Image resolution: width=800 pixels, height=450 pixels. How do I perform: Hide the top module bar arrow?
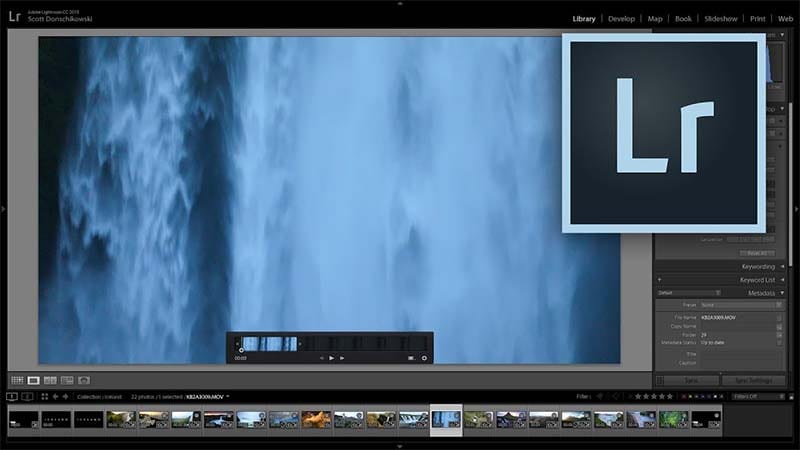(400, 3)
